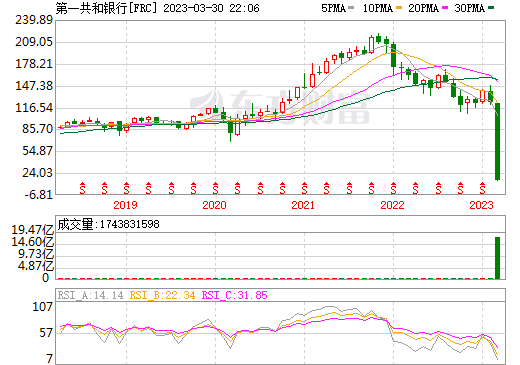520x365 pixels.
Task: Click the RSI_B:22.34 indicator label
Action: tap(162, 295)
